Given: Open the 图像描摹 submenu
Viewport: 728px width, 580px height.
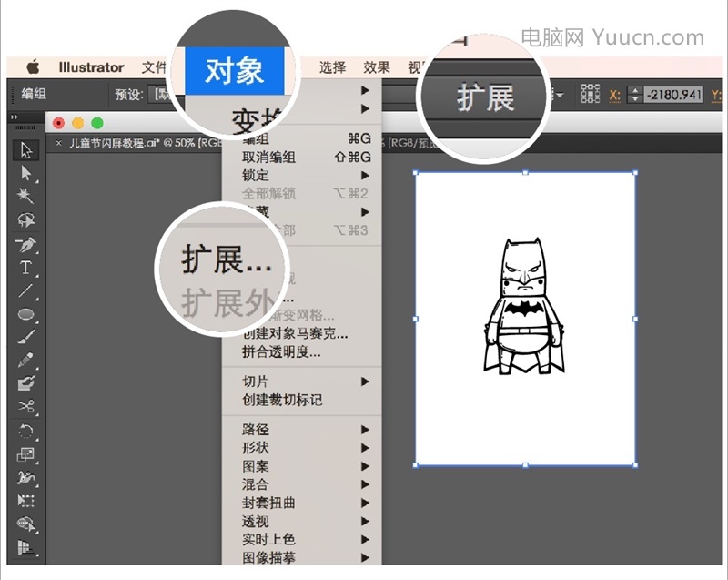Looking at the screenshot, I should click(x=302, y=557).
